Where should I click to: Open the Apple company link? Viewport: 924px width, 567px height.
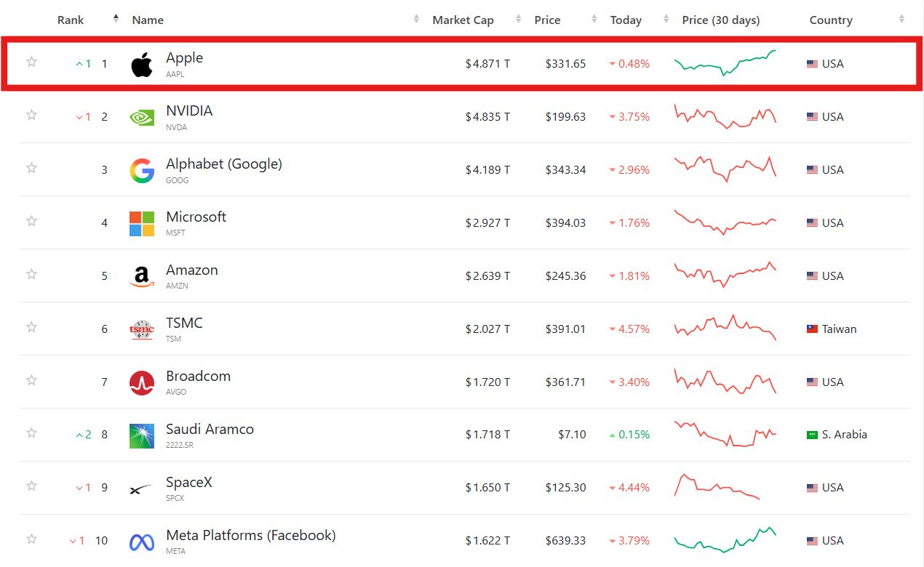click(x=184, y=58)
